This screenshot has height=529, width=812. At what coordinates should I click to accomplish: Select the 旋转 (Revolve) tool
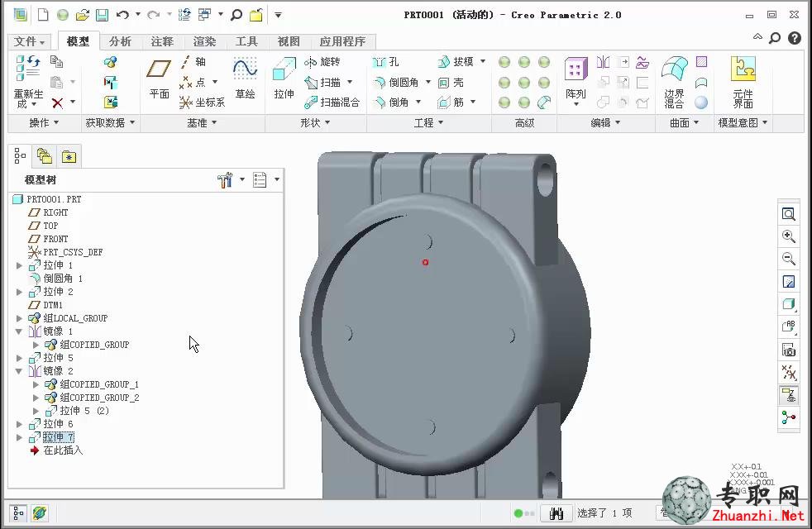coord(322,62)
